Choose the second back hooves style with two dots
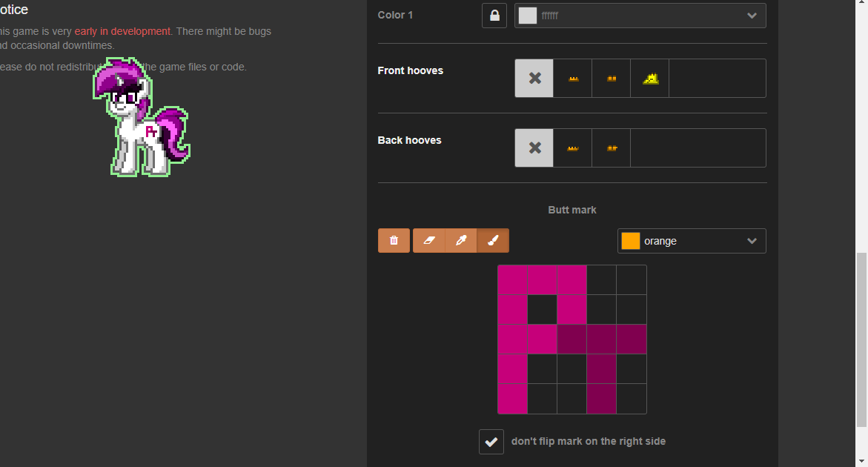Screen dimensions: 868x467 [611, 148]
